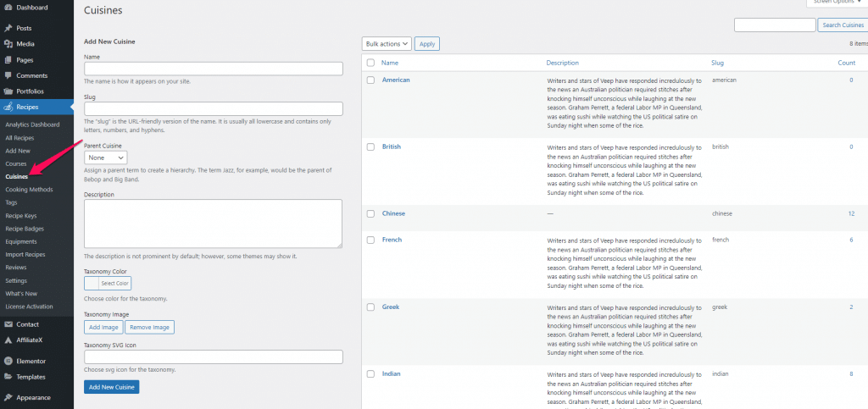The width and height of the screenshot is (868, 409).
Task: Sort table by Slug column
Action: 717,63
